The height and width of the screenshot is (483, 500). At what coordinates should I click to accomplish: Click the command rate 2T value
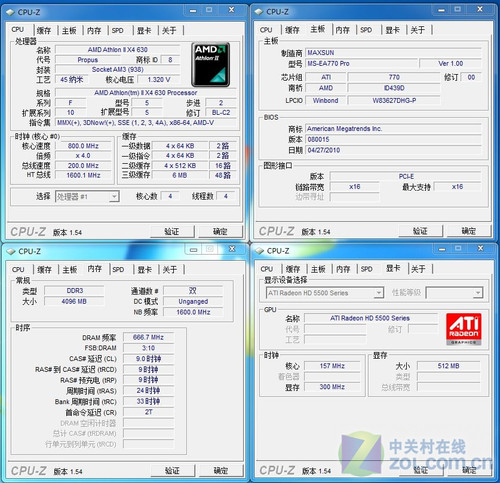click(148, 412)
